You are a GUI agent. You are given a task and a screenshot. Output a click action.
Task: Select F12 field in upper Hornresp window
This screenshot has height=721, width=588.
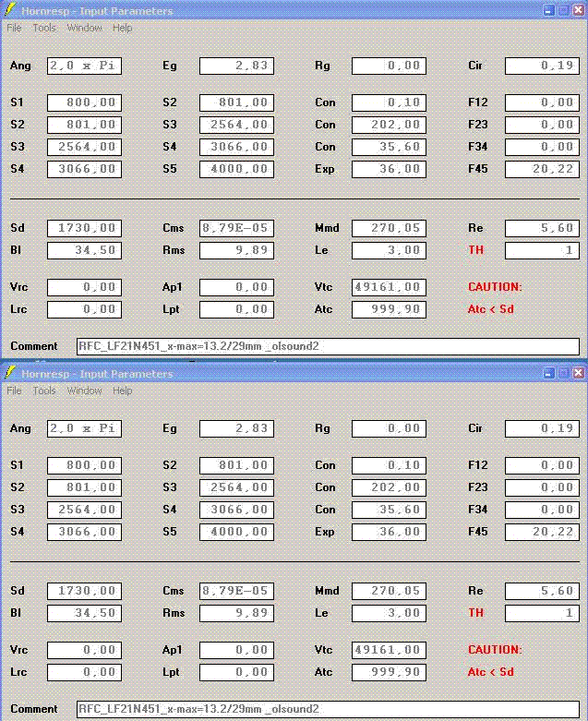[x=542, y=102]
